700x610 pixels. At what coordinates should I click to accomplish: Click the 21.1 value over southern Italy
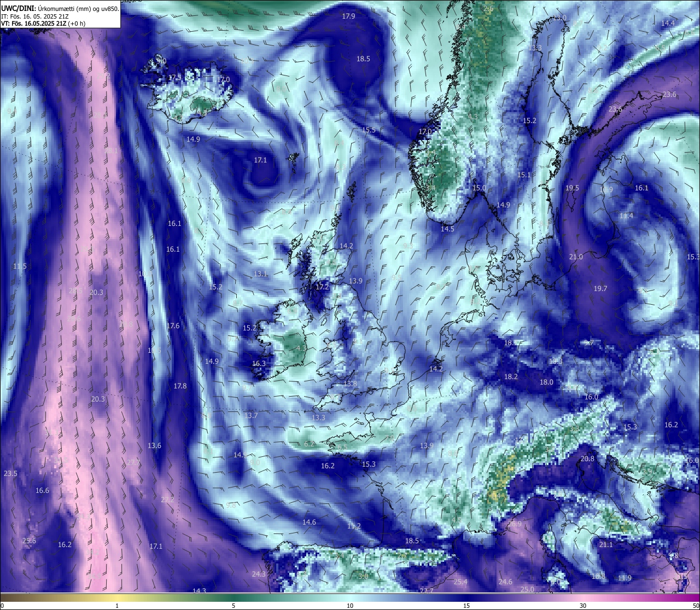tap(606, 545)
